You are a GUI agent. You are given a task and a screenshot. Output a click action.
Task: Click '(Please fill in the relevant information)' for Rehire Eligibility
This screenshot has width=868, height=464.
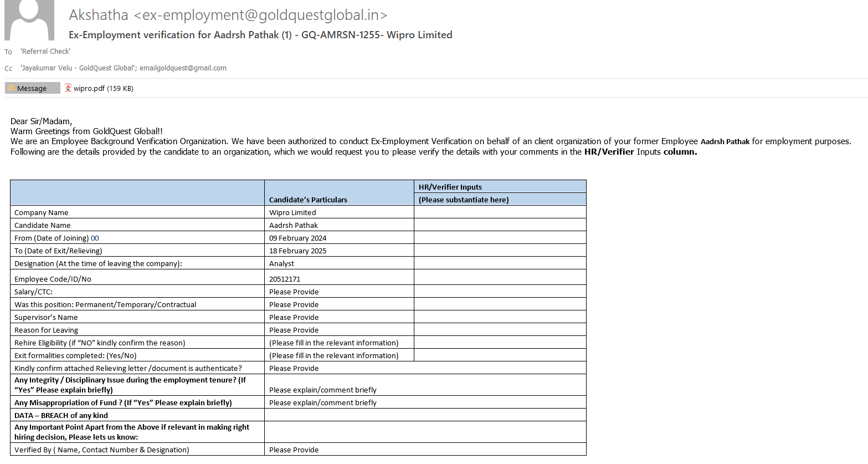tap(334, 343)
